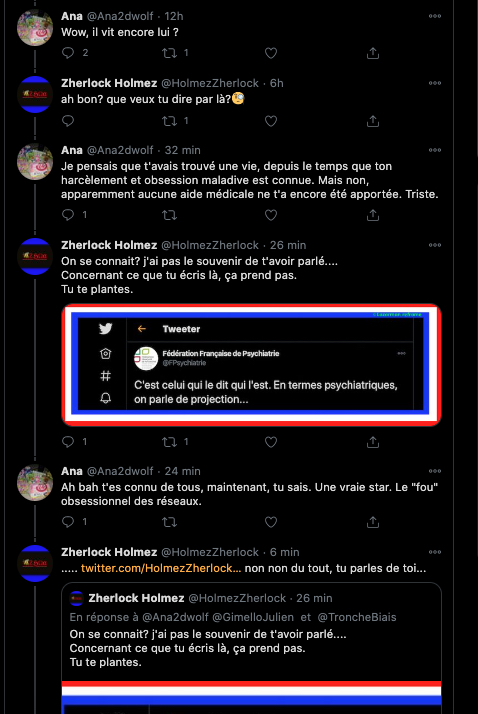Share Ana's 'Une vraie star' tweet
The height and width of the screenshot is (714, 478).
[373, 521]
